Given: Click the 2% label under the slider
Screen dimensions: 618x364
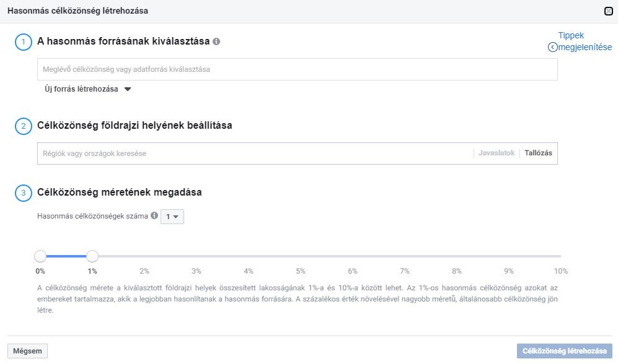Looking at the screenshot, I should coord(144,271).
